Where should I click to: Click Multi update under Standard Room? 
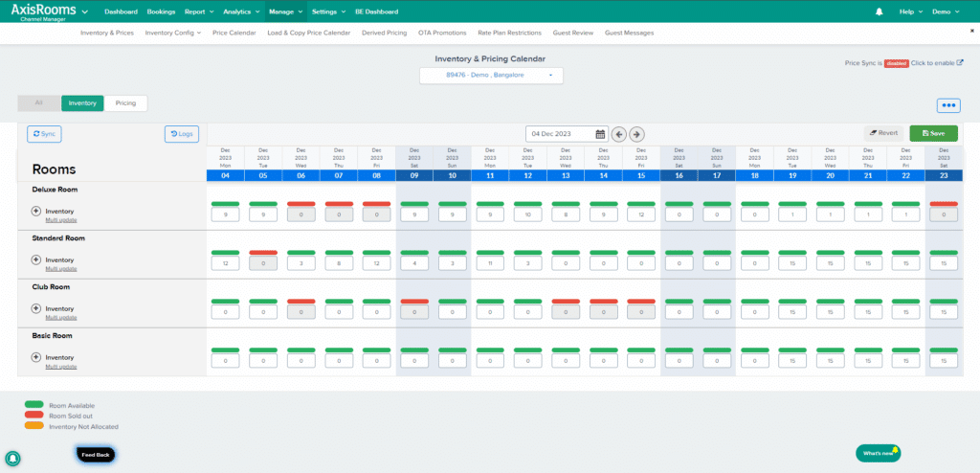coord(60,268)
